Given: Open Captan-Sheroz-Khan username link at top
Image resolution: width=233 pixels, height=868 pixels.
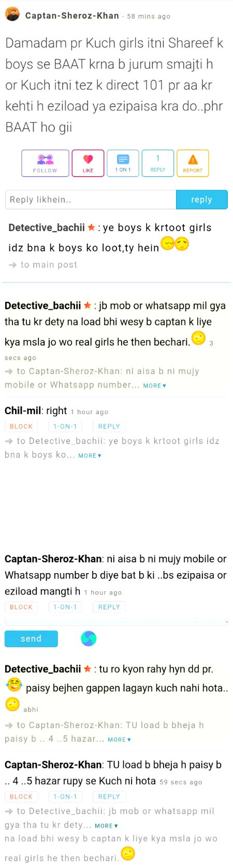Looking at the screenshot, I should tap(72, 16).
